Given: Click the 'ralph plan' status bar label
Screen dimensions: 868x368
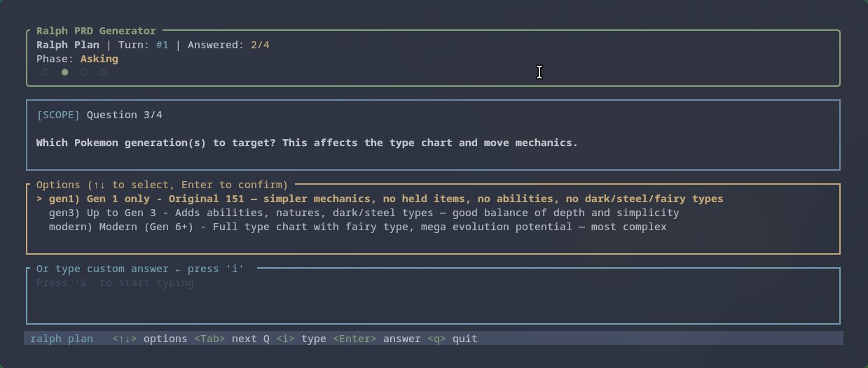Looking at the screenshot, I should click(x=62, y=339).
